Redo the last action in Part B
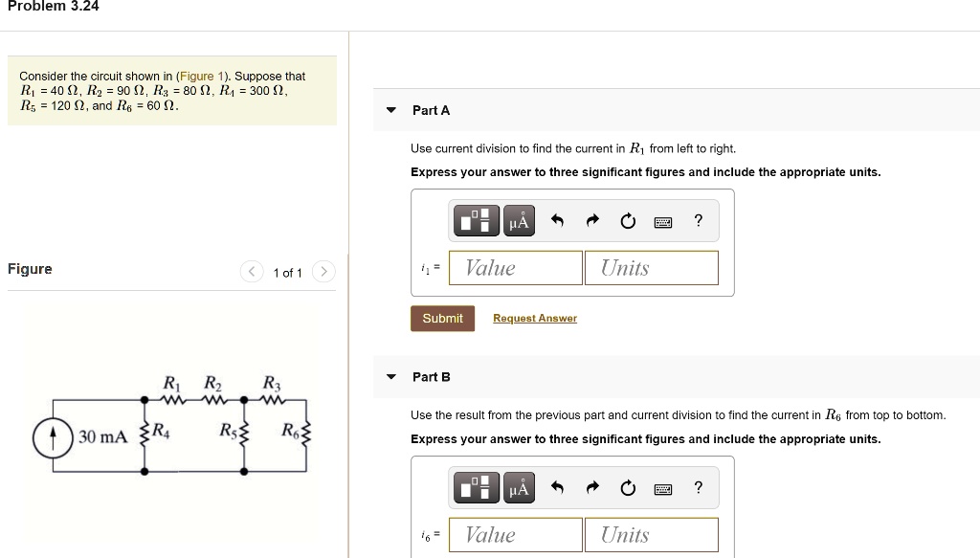The image size is (980, 558). 591,487
